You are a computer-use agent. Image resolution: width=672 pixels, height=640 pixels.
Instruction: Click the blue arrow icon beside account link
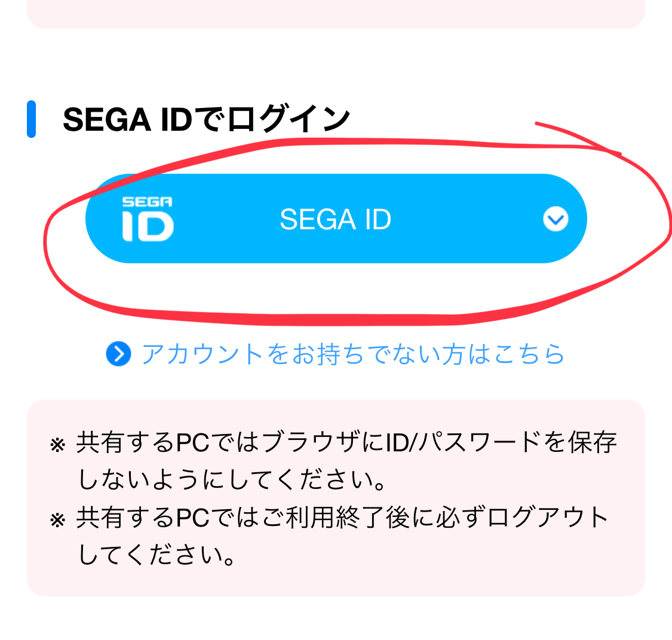click(x=118, y=354)
